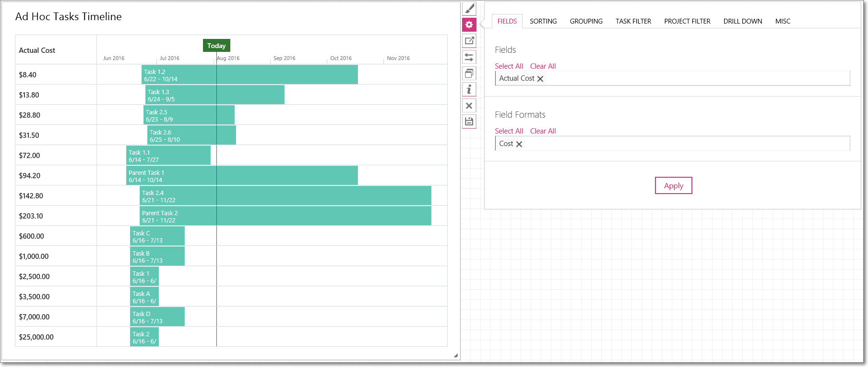Click the Apply button
This screenshot has height=367, width=868.
tap(674, 185)
